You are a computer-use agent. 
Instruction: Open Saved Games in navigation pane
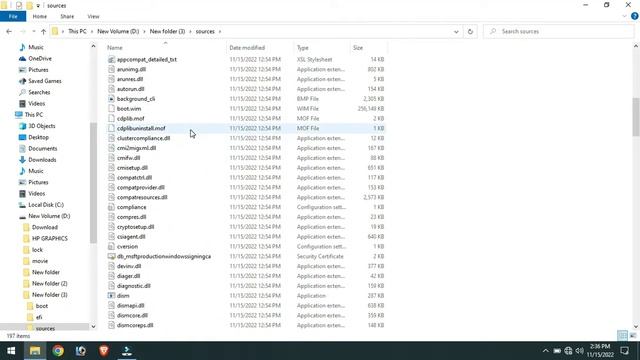[45, 81]
